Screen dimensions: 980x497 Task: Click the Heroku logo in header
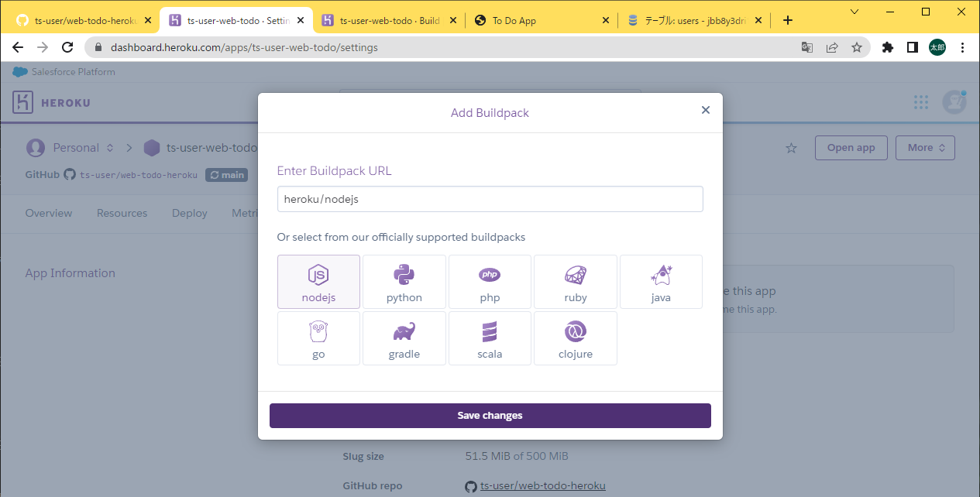tap(51, 102)
